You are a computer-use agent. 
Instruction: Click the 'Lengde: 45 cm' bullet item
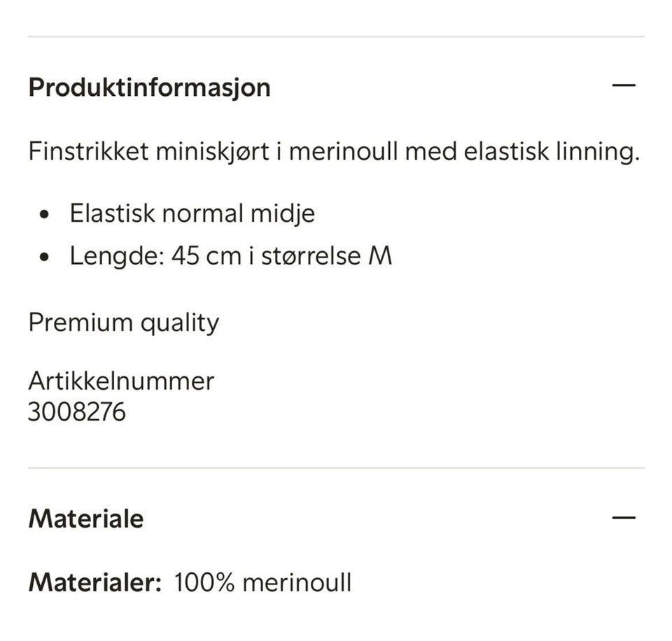[230, 255]
